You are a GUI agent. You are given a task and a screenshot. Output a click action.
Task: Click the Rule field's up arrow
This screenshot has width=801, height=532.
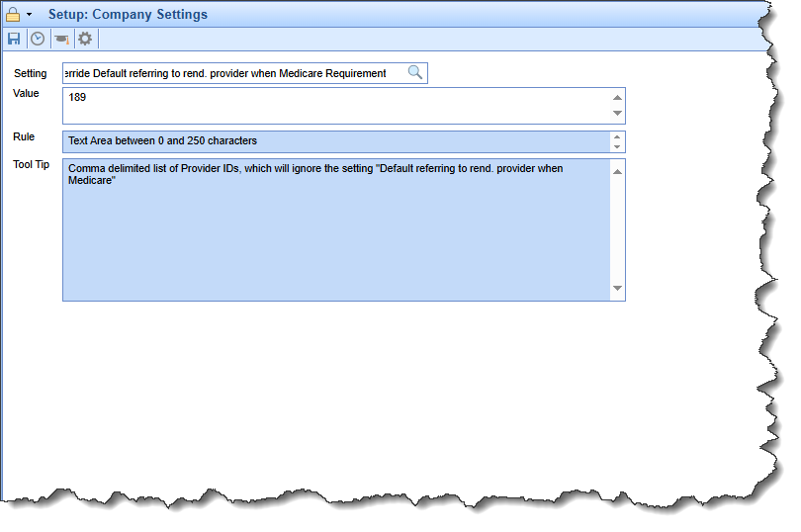pos(617,137)
